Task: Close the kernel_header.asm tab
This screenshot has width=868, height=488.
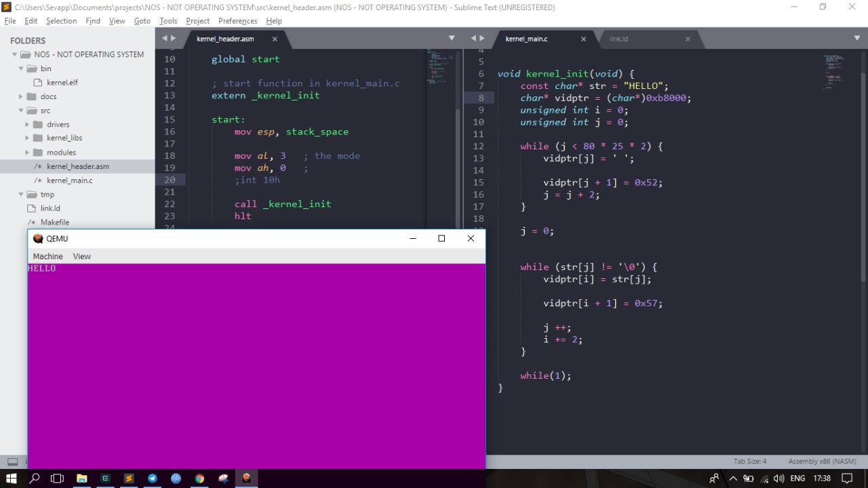Action: click(275, 39)
